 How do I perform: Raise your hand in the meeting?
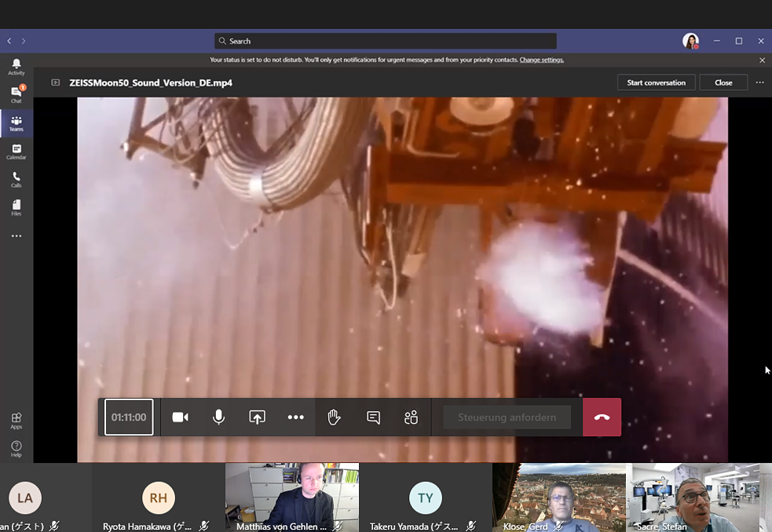point(334,417)
